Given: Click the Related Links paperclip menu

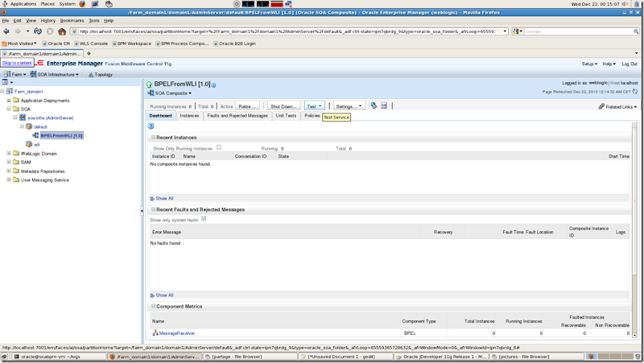Looking at the screenshot, I should 617,106.
